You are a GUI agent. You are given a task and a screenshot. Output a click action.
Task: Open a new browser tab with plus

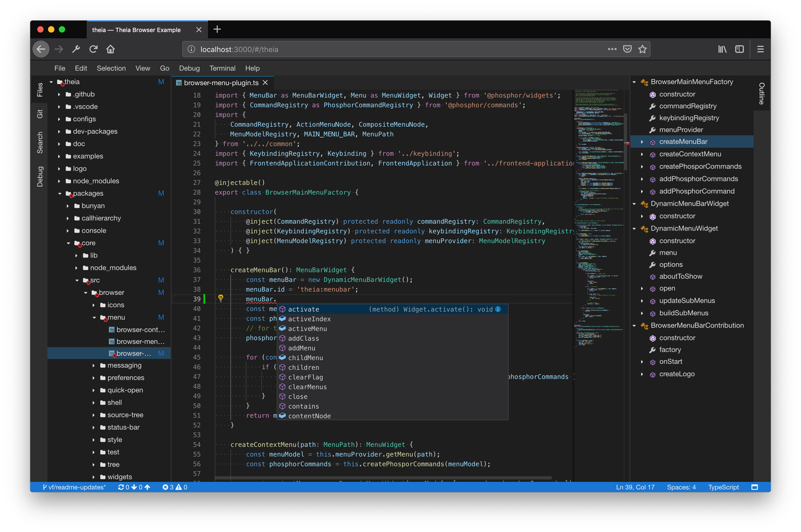(x=217, y=30)
